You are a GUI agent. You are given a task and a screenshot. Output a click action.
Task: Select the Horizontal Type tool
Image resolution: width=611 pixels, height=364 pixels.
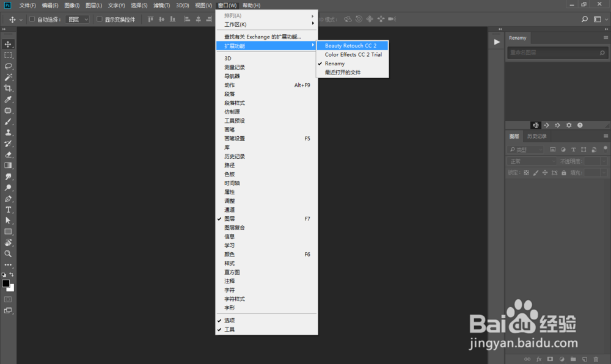[8, 210]
